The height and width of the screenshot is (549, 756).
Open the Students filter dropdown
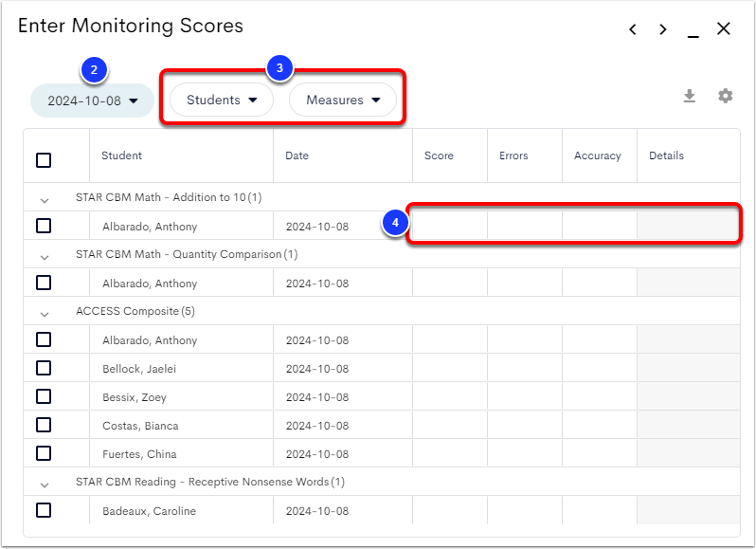tap(222, 100)
